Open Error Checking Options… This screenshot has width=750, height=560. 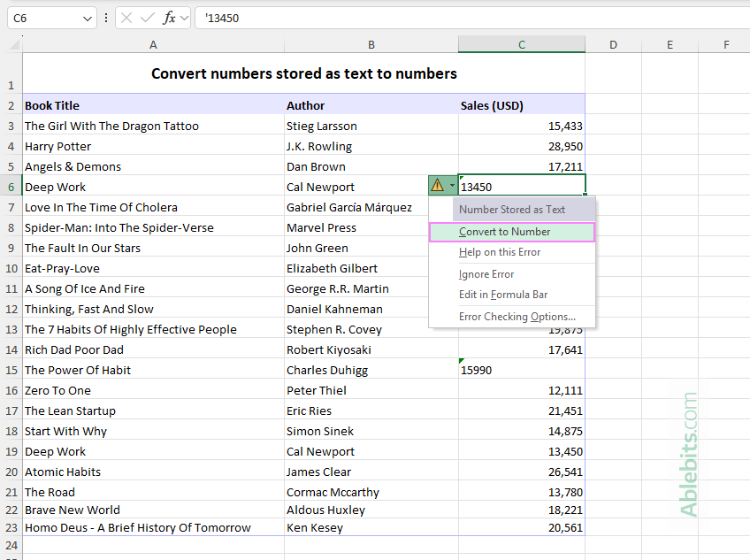pos(512,317)
